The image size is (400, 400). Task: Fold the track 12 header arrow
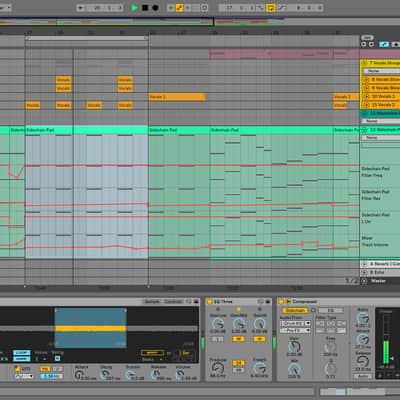(364, 113)
